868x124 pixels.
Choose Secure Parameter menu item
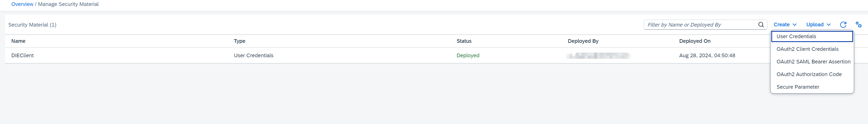coord(798,87)
